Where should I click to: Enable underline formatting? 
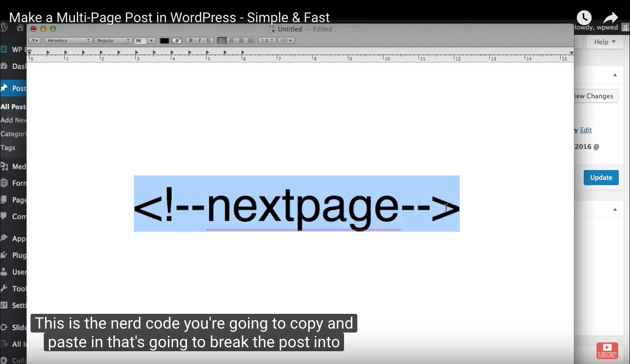(208, 40)
